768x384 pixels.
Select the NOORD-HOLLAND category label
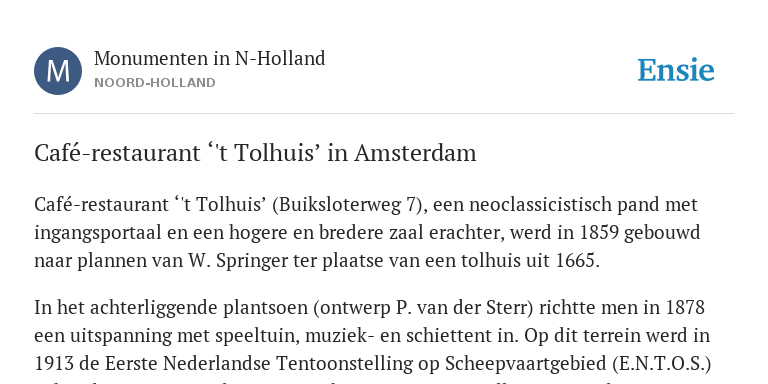pyautogui.click(x=155, y=83)
